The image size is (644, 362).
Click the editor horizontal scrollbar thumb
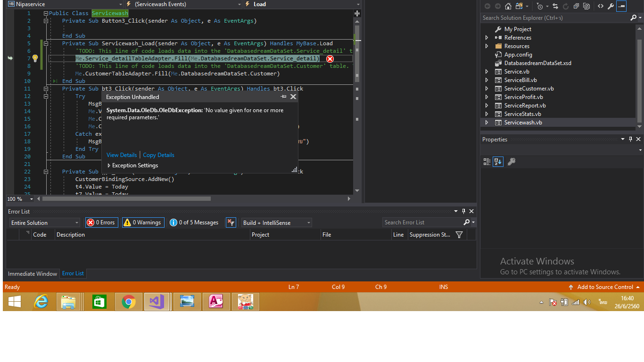tap(126, 199)
